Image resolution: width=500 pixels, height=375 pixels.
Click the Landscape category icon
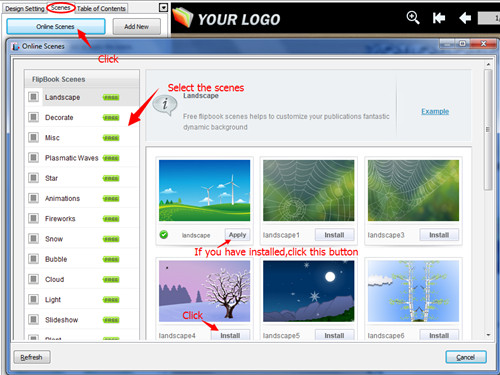tap(33, 97)
